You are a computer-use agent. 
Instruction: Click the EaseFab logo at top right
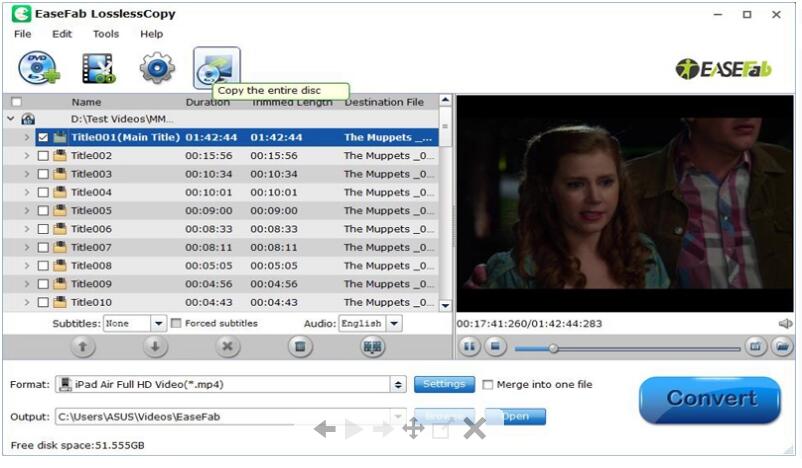(723, 69)
